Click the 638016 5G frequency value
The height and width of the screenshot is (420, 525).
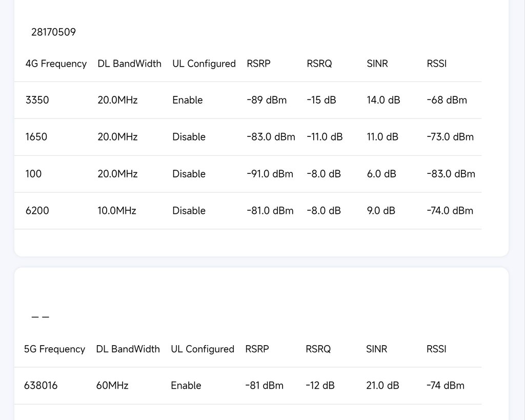tap(41, 385)
